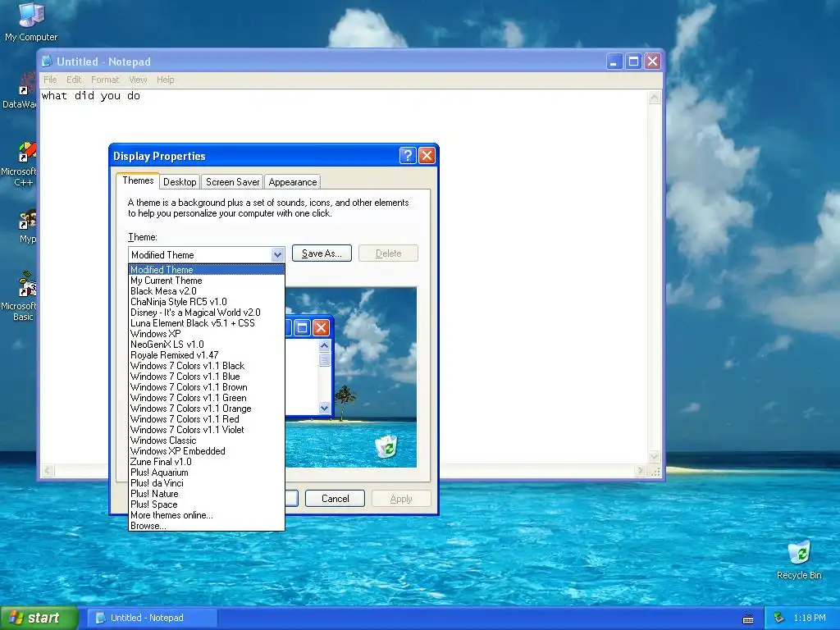Choose Luna Element Black v5.1 + CSS
This screenshot has height=630, width=840.
tap(206, 323)
